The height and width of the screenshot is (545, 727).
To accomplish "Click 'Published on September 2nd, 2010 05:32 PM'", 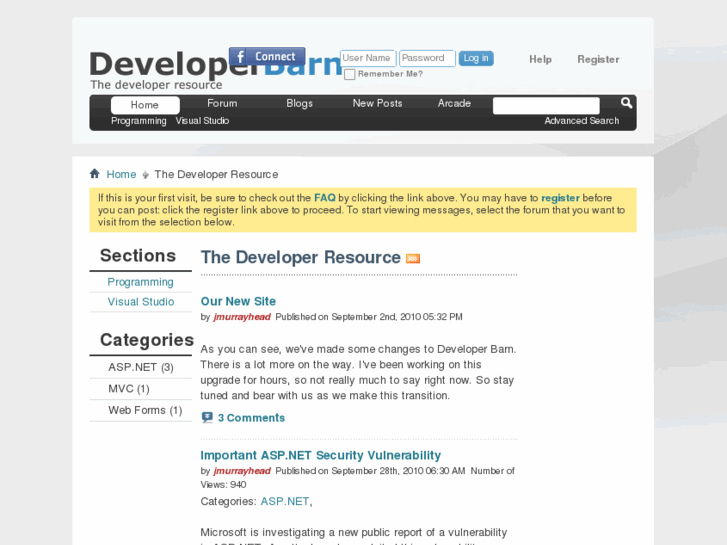I will tap(369, 317).
